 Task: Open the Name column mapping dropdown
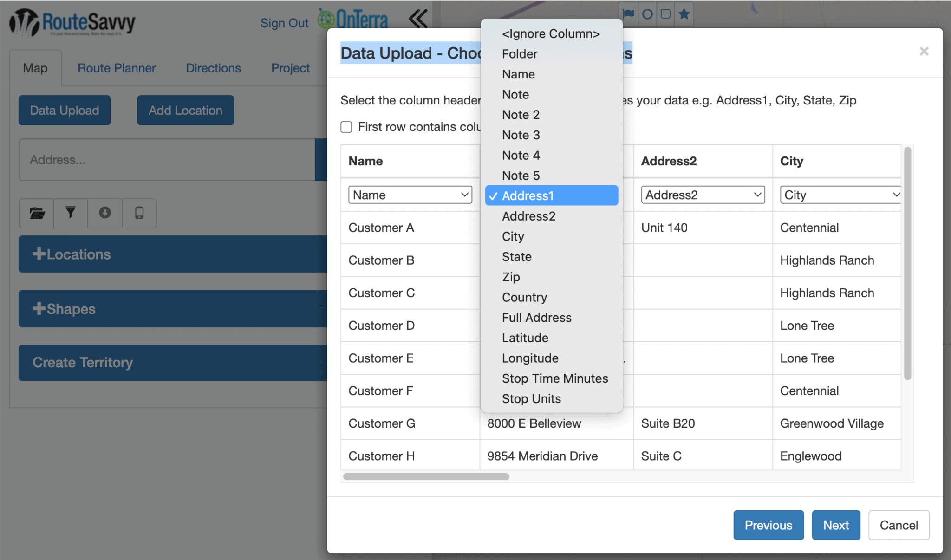click(410, 195)
